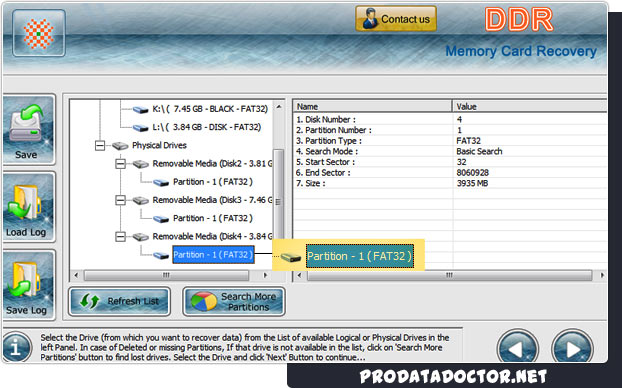Collapse the Physical Drives node
This screenshot has width=622, height=388.
(x=100, y=146)
